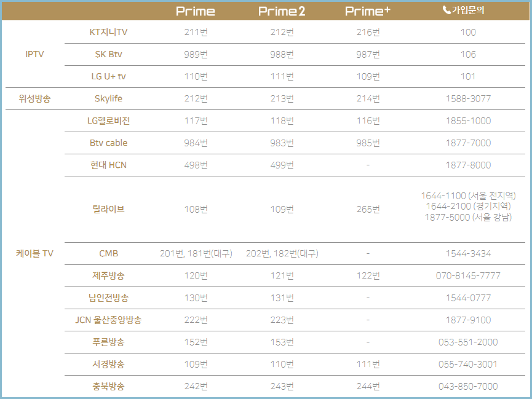Select the Btv cable provider name
532x399 pixels.
coord(109,143)
